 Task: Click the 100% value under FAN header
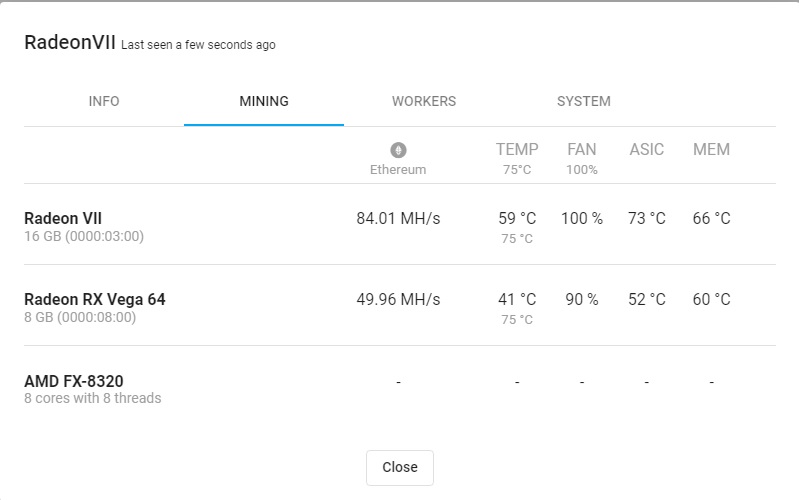point(582,170)
